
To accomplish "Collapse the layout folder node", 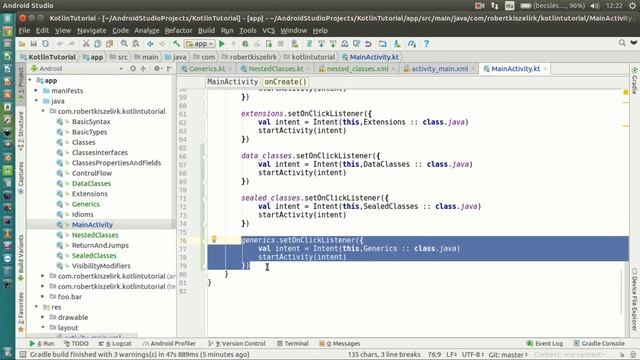I will (43, 327).
